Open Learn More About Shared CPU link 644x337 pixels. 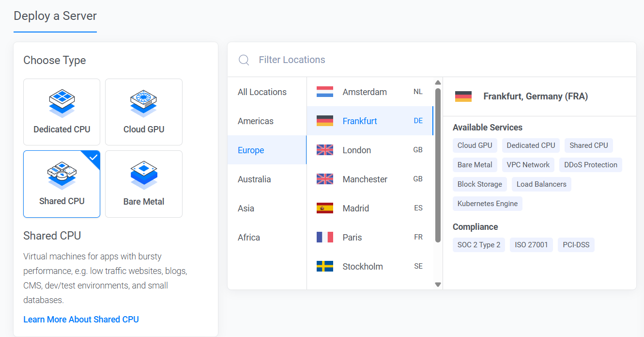[81, 319]
